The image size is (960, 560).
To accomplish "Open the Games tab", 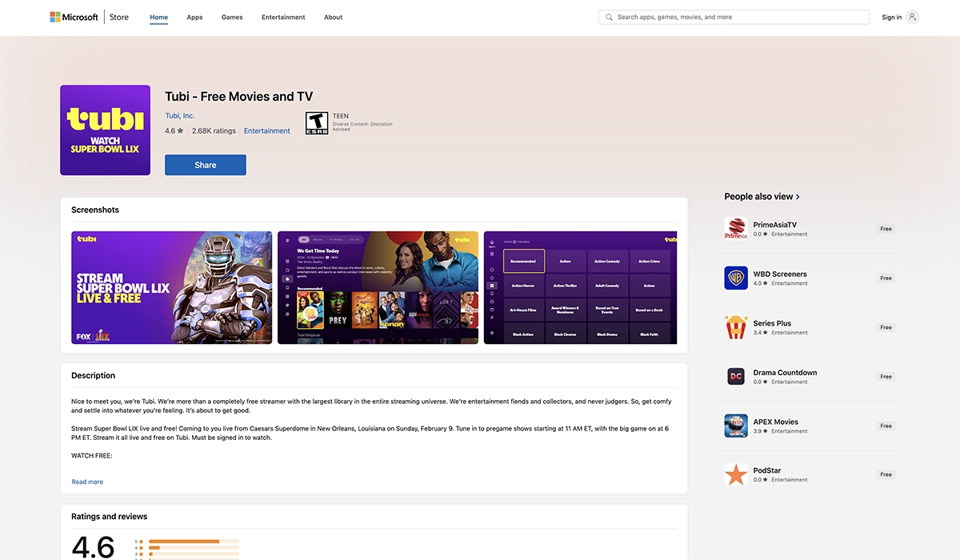I will coord(232,17).
